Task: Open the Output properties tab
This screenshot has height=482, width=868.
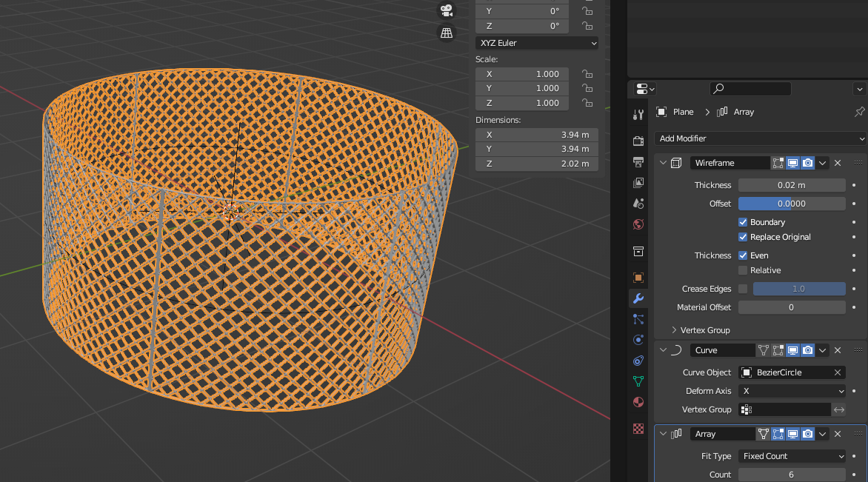Action: tap(638, 161)
